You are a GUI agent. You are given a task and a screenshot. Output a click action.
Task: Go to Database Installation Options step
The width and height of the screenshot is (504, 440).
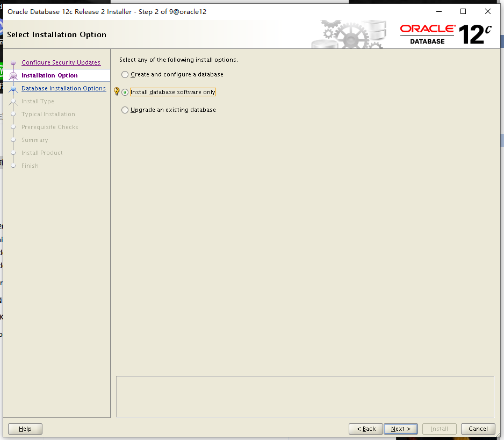coord(63,88)
